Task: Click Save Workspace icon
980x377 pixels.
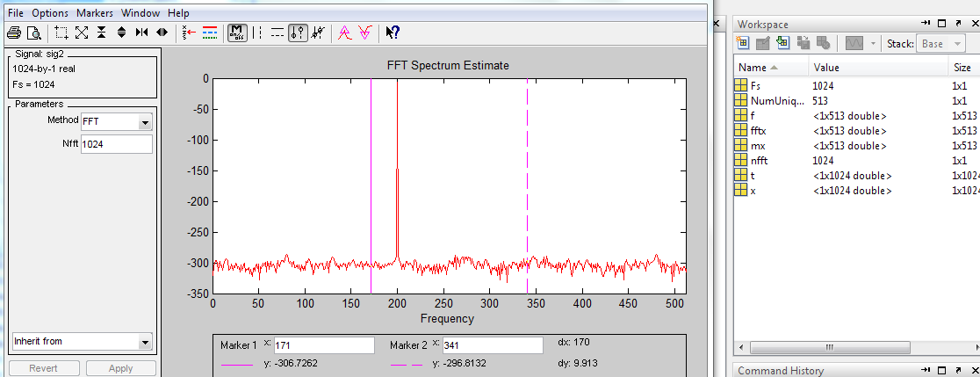Action: [x=803, y=43]
